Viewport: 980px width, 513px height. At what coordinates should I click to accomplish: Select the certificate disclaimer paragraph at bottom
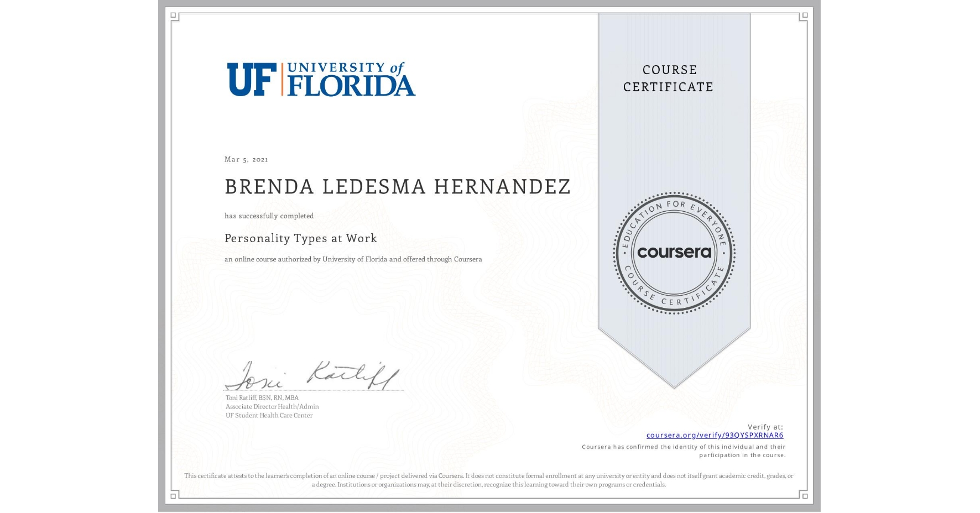(x=489, y=479)
